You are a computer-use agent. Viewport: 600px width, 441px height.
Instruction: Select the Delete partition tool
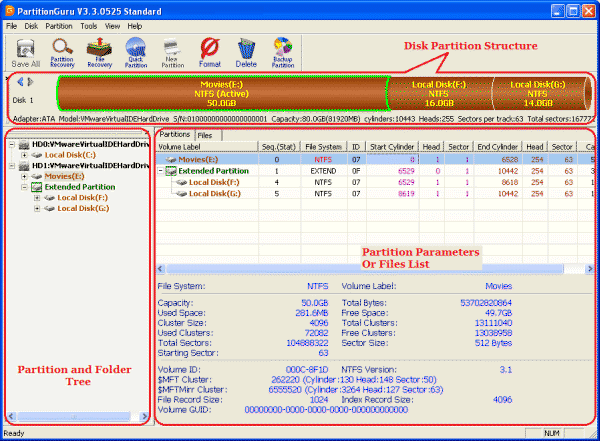point(246,53)
